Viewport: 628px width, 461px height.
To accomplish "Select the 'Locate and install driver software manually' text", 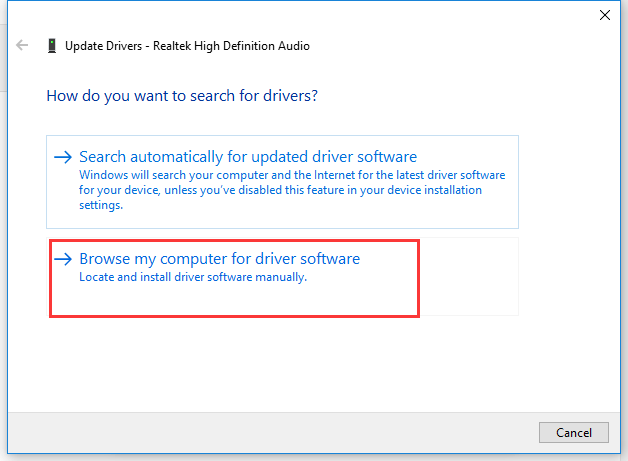I will (193, 277).
